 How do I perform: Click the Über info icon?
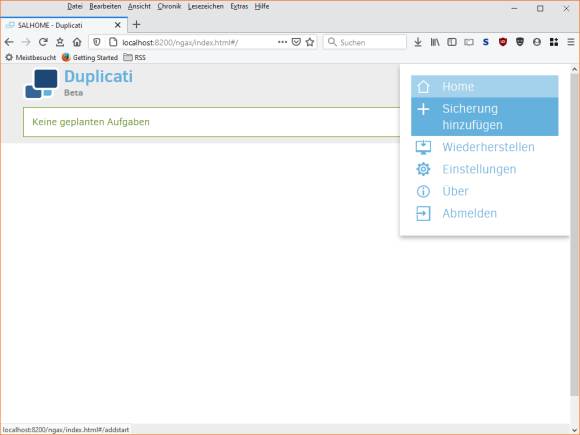(x=423, y=191)
